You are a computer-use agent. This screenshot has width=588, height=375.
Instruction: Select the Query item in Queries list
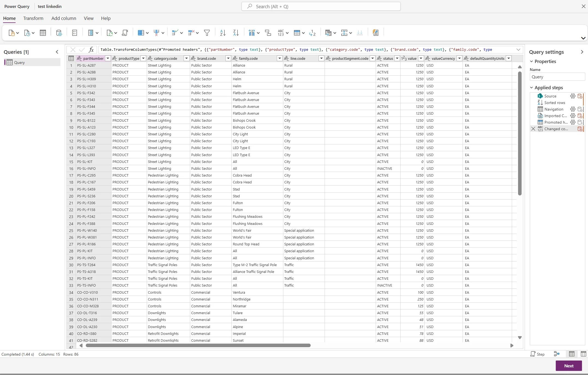coord(32,63)
